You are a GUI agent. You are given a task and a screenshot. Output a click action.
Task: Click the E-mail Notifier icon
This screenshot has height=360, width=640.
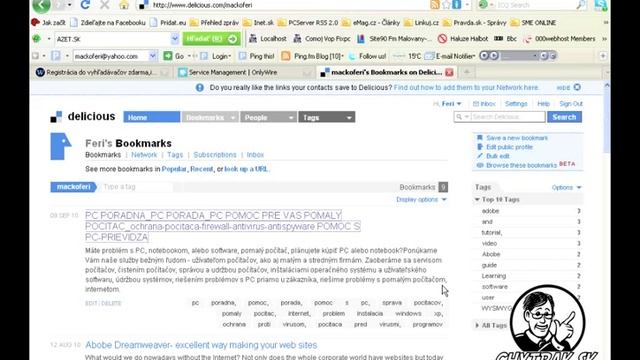coord(429,56)
